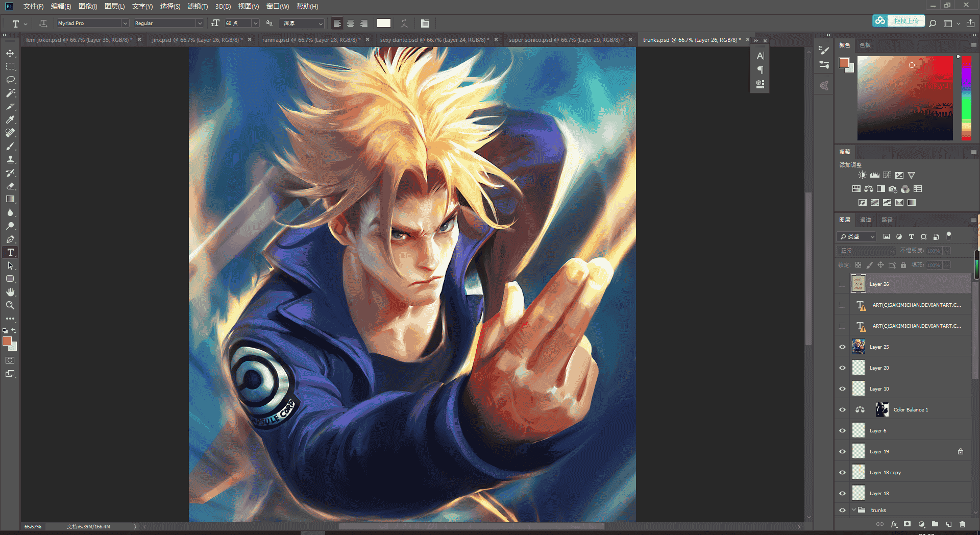Viewport: 980px width, 535px height.
Task: Open the font size 60 dropdown
Action: (x=256, y=23)
